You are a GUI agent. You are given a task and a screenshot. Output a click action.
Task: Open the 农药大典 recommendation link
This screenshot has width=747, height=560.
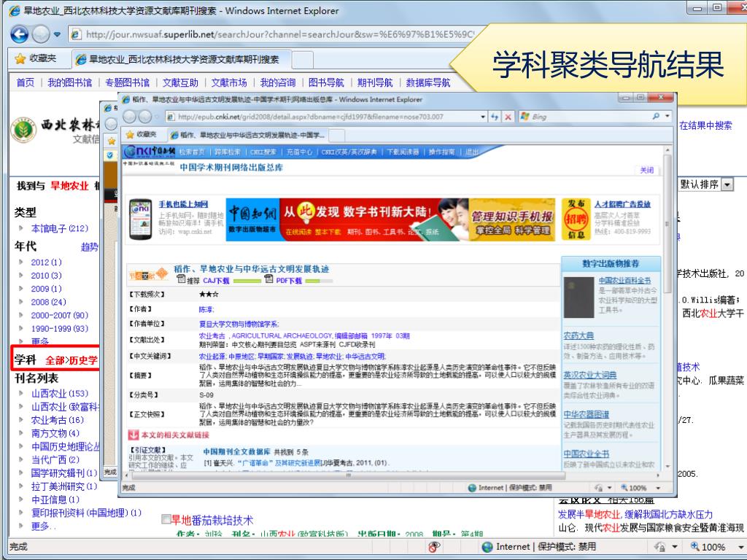(x=578, y=335)
